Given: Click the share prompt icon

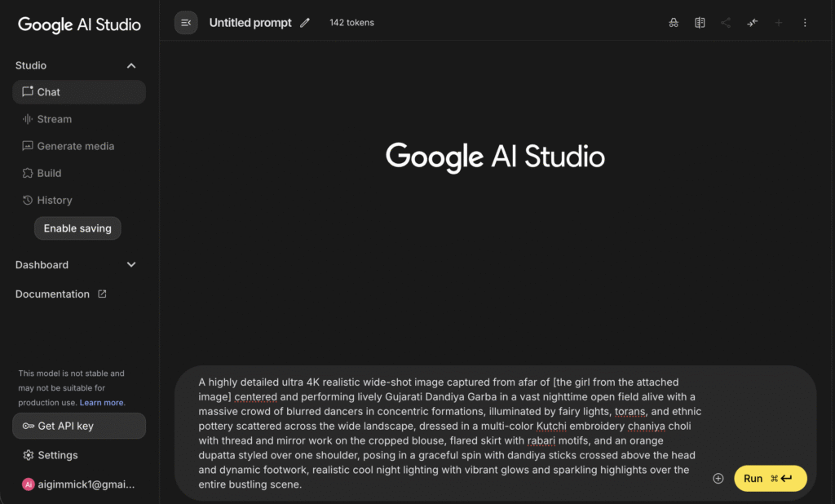Looking at the screenshot, I should click(726, 23).
